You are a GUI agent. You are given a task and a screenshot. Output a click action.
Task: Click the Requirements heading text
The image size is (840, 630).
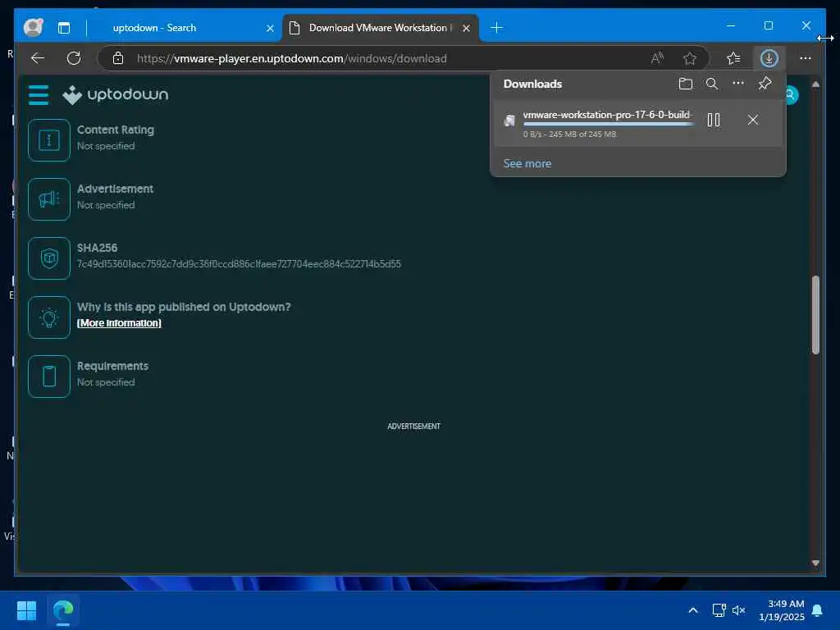[x=113, y=366]
